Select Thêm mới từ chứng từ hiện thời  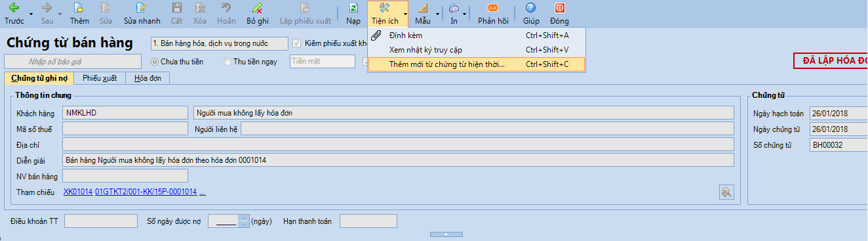coord(476,64)
